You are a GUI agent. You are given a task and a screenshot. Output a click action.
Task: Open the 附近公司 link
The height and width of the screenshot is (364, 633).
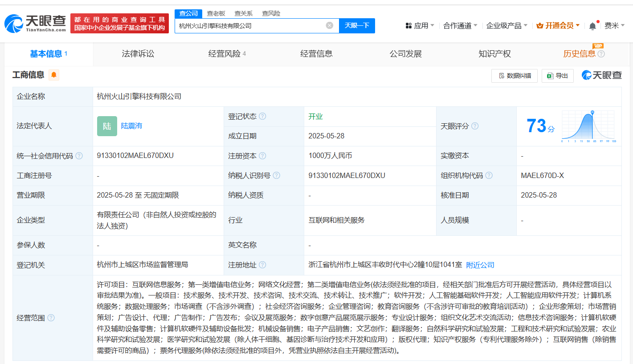coord(479,264)
